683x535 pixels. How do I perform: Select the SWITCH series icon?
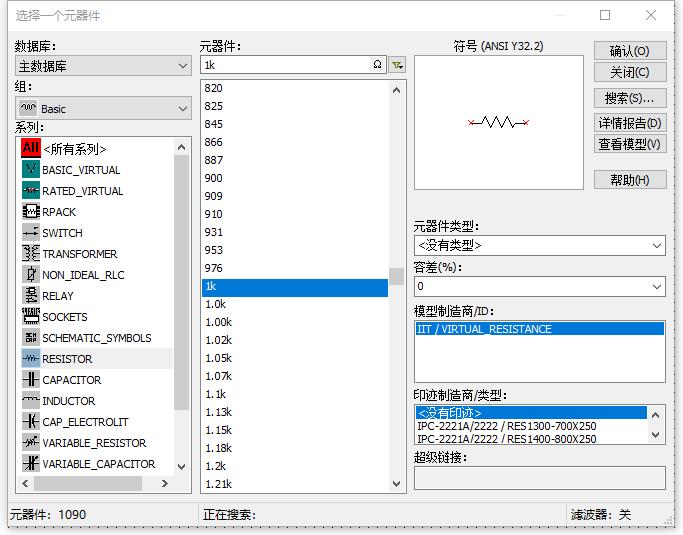tap(31, 232)
